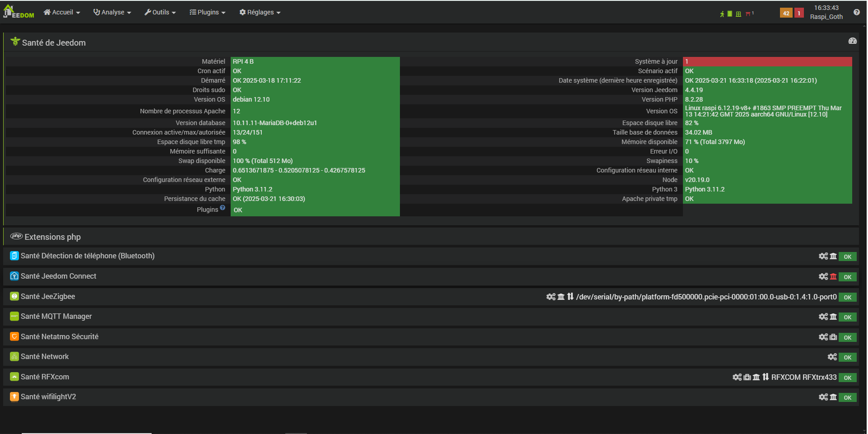Open the Plugins menu

(x=207, y=12)
